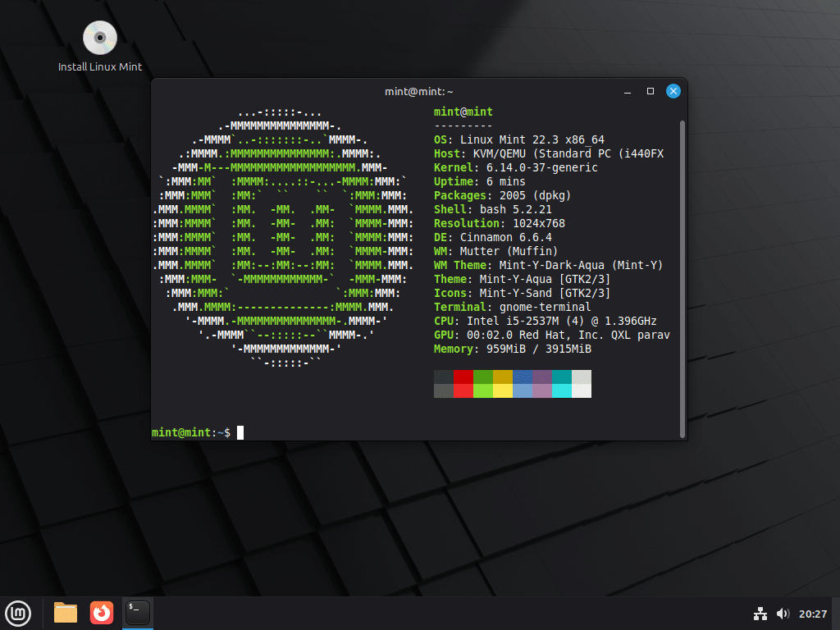The image size is (840, 630).
Task: Click the 'Memory: 959MiB / 3915MiB' line
Action: (513, 349)
